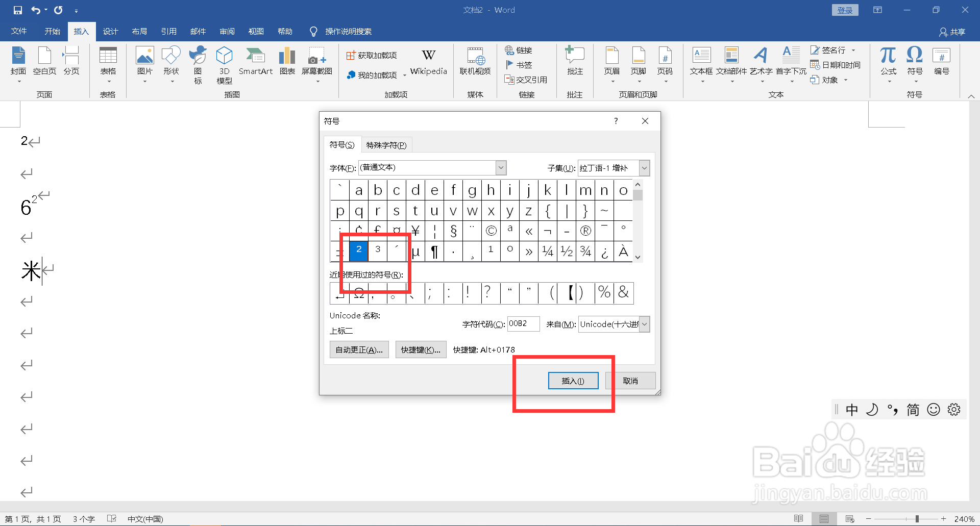The image size is (980, 526).
Task: Open the 特殊字符 tab in dialog
Action: [x=386, y=145]
